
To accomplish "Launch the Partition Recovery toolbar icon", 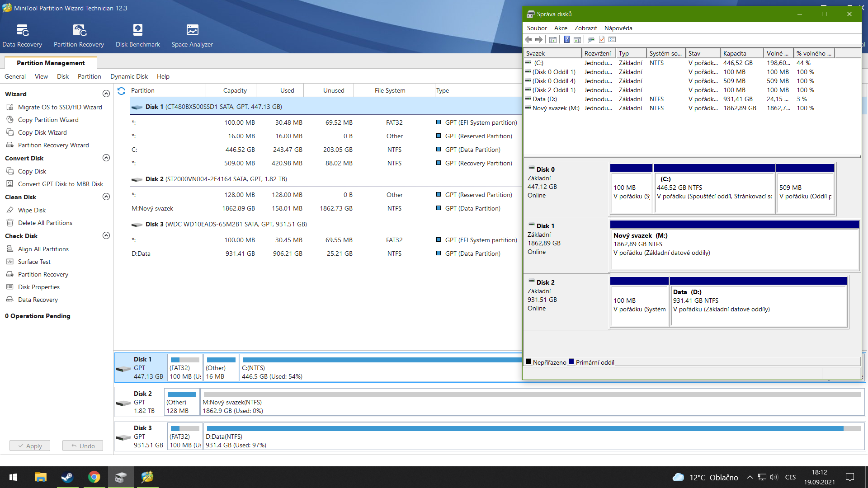I will pos(79,30).
